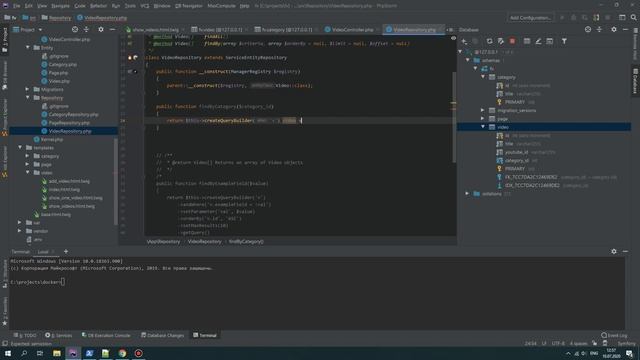The width and height of the screenshot is (640, 360).
Task: Expand the migration_versions table
Action: [483, 110]
